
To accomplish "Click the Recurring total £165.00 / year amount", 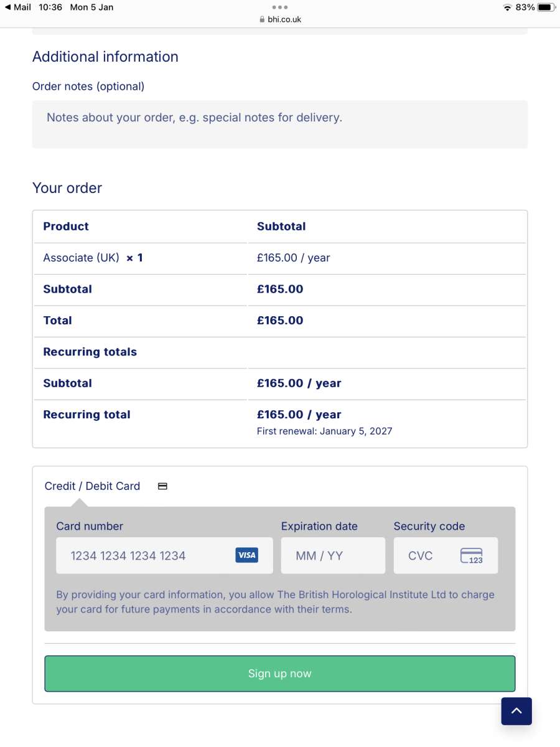I will pos(299,415).
